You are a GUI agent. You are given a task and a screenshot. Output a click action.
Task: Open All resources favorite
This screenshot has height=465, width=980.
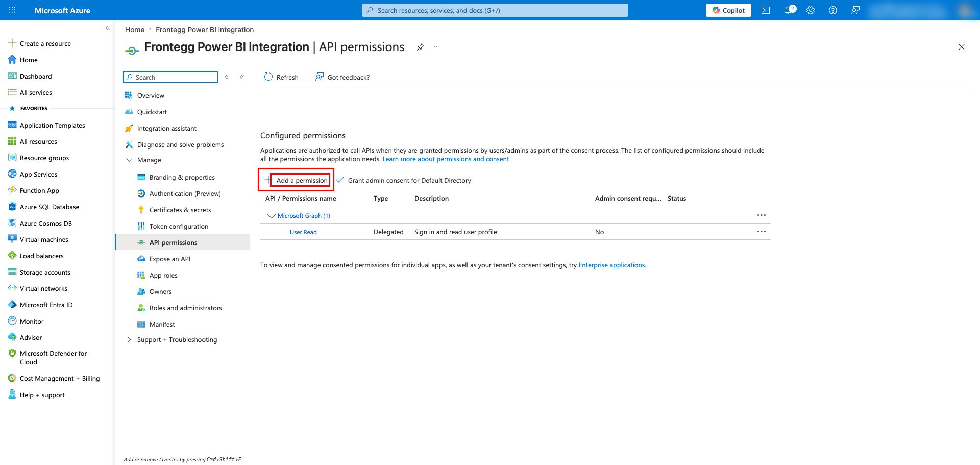point(38,141)
